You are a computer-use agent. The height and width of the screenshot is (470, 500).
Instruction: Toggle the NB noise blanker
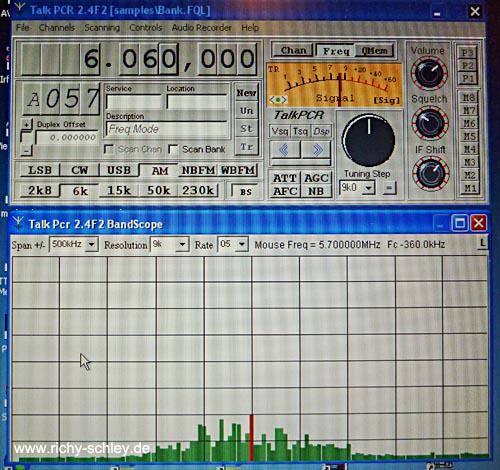(x=316, y=191)
